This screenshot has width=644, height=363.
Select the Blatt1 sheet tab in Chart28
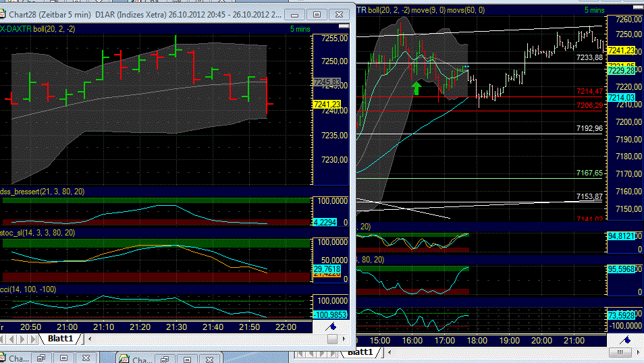coord(60,338)
